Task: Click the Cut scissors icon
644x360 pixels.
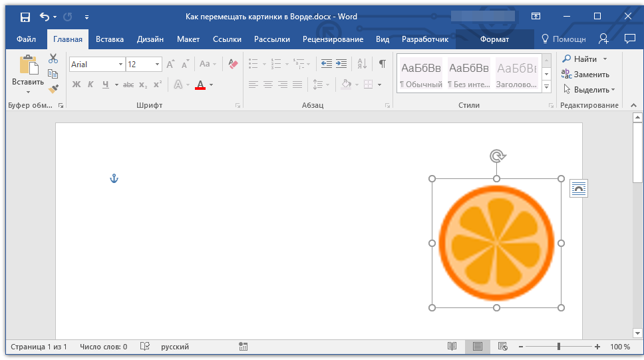Action: click(x=53, y=59)
